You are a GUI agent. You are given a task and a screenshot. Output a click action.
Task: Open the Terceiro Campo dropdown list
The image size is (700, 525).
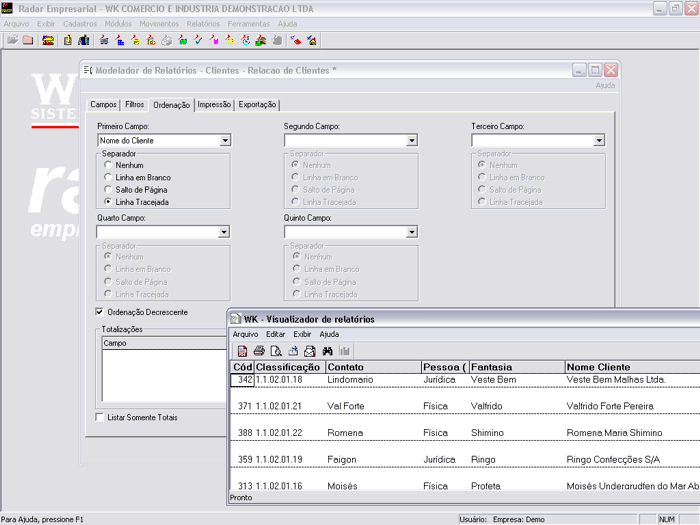click(599, 141)
